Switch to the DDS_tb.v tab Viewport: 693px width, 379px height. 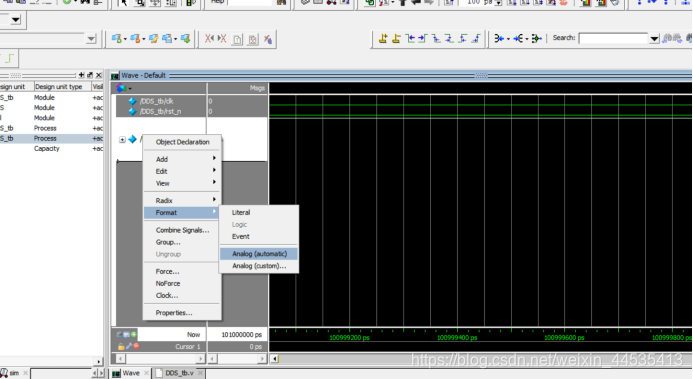179,373
